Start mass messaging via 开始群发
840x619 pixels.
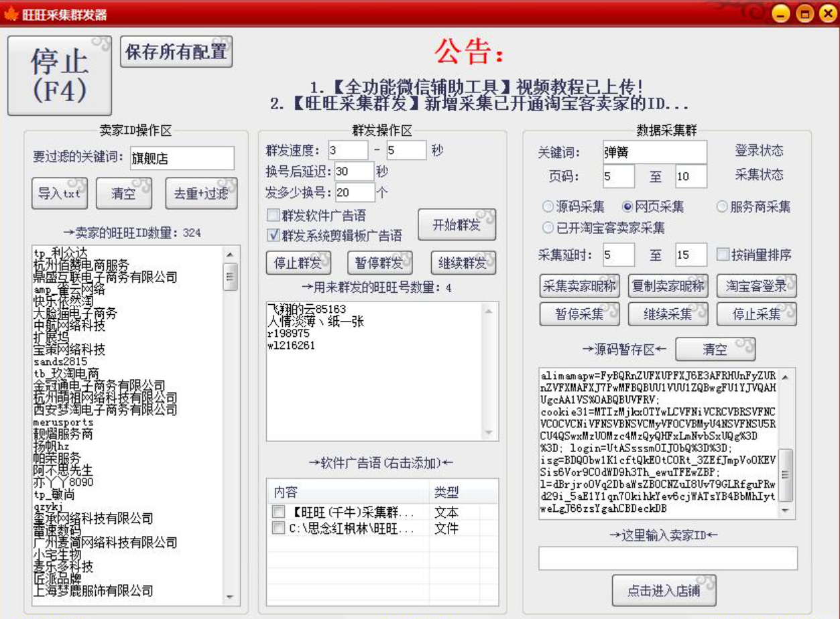[459, 226]
